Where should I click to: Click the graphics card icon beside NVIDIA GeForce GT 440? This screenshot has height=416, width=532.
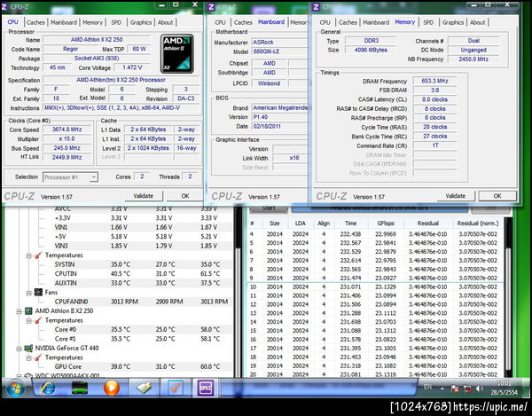[29, 348]
